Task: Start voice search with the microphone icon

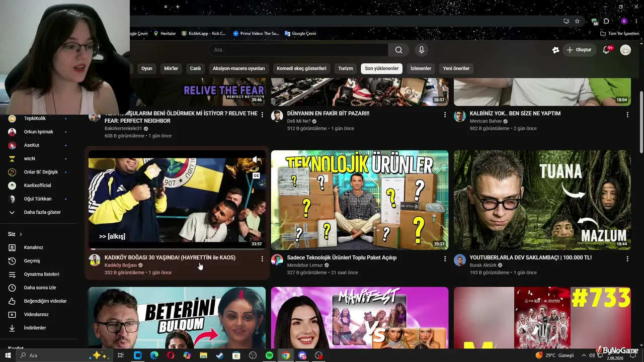Action: [x=422, y=50]
